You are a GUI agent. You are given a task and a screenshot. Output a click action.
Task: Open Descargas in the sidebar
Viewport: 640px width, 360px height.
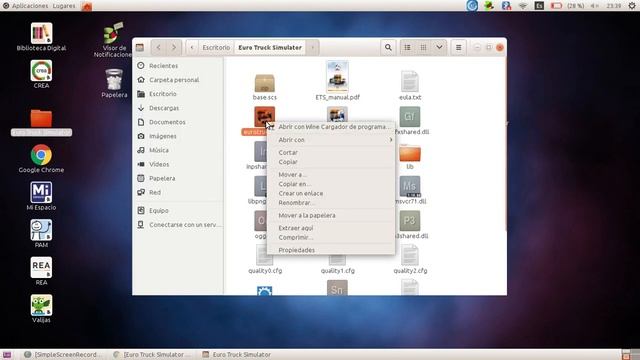[178, 108]
